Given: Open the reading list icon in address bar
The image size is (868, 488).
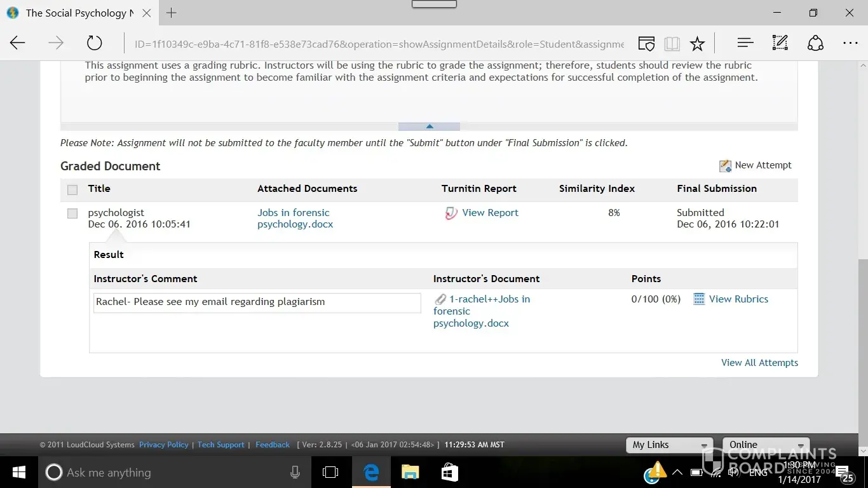Looking at the screenshot, I should 672,43.
